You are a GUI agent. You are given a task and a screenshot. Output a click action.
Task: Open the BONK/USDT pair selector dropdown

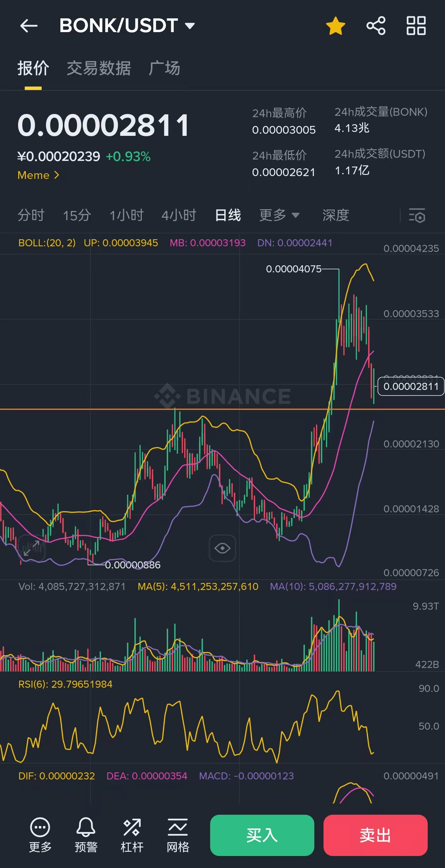tap(127, 26)
